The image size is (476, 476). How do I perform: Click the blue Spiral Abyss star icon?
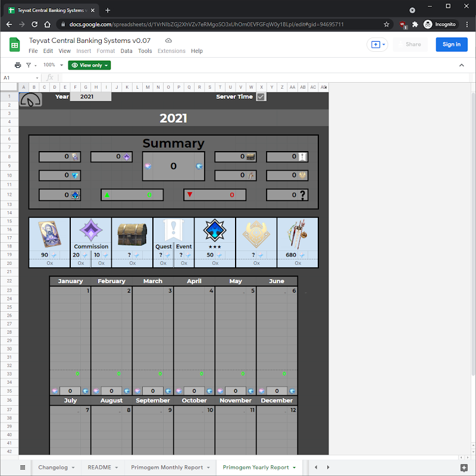coord(215,231)
